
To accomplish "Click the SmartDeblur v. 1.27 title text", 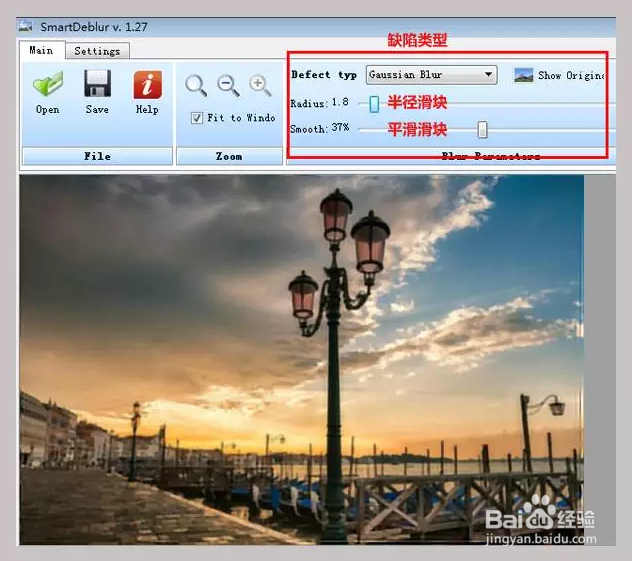I will click(94, 27).
